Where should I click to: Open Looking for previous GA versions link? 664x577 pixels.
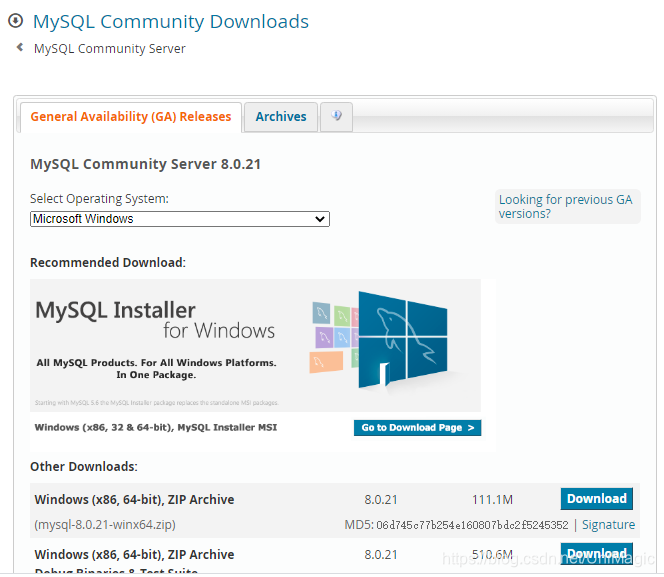coord(566,206)
